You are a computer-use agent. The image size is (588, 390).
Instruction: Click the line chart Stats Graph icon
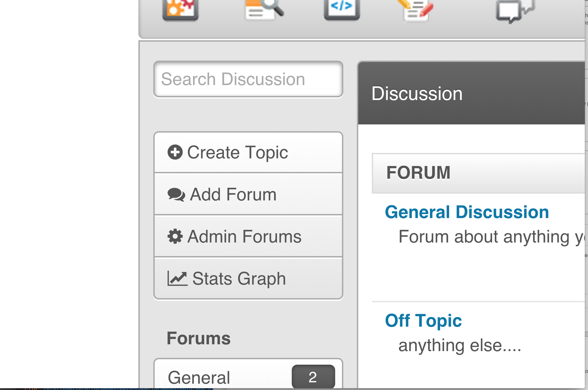177,278
